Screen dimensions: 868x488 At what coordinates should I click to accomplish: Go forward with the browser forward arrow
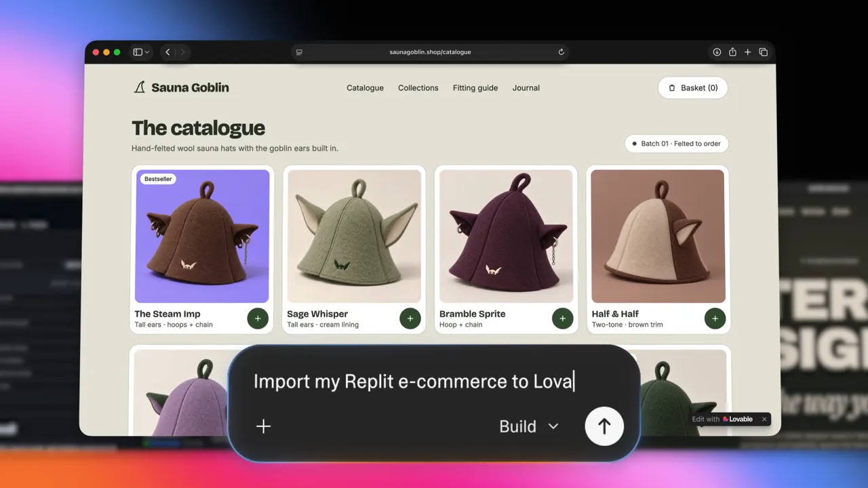point(182,52)
